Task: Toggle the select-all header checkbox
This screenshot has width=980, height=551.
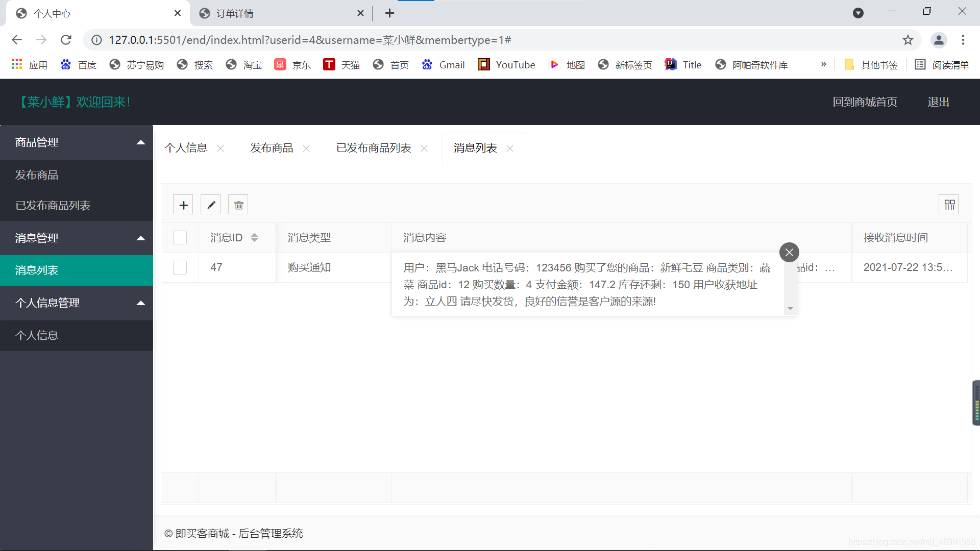Action: click(x=180, y=237)
